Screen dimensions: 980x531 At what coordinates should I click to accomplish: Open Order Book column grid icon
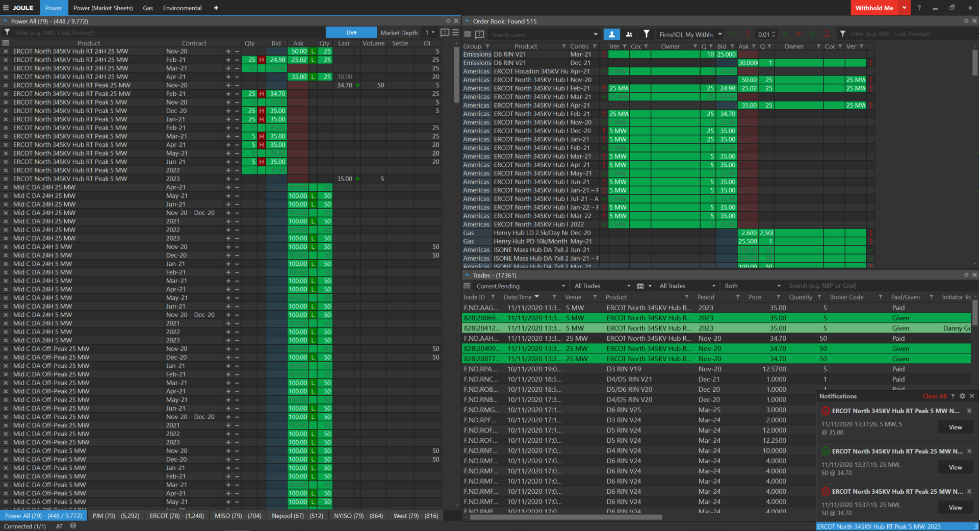[x=468, y=34]
